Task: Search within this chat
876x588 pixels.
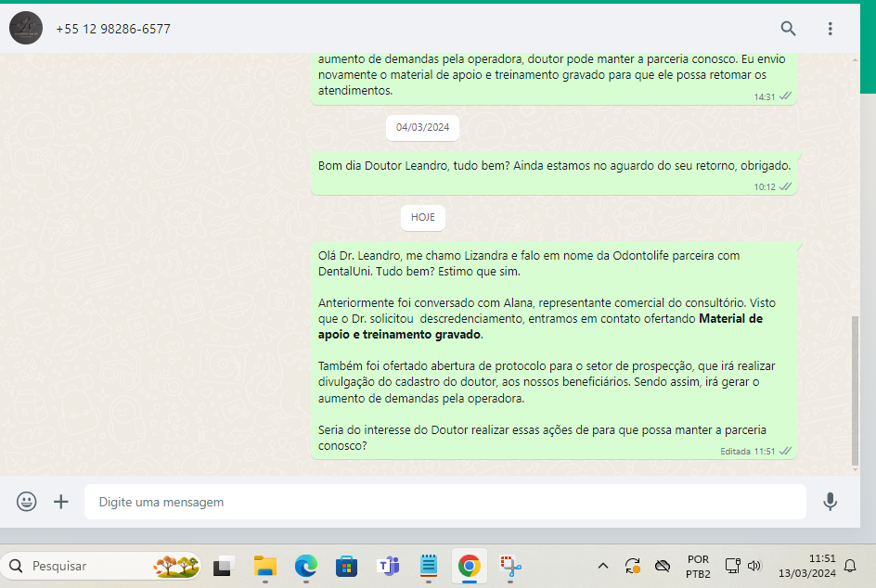Action: [788, 29]
